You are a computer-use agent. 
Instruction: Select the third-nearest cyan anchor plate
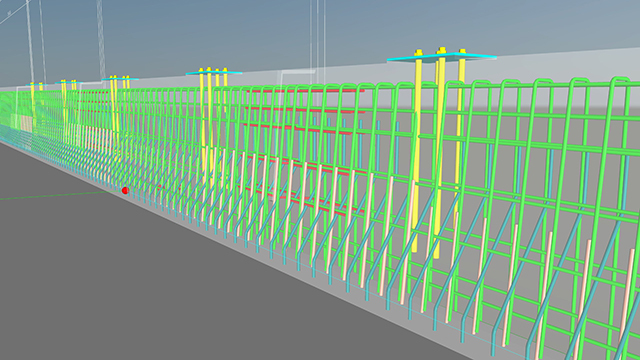pyautogui.click(x=120, y=78)
